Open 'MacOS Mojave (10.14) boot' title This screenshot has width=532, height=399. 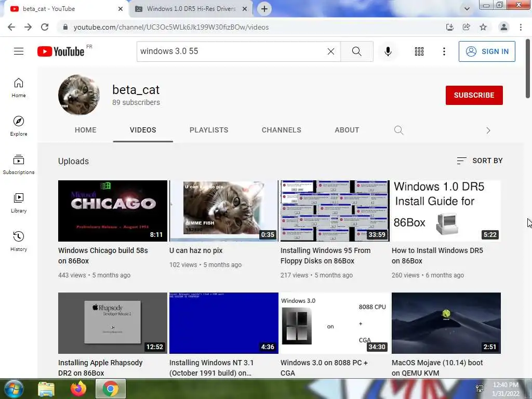(437, 367)
